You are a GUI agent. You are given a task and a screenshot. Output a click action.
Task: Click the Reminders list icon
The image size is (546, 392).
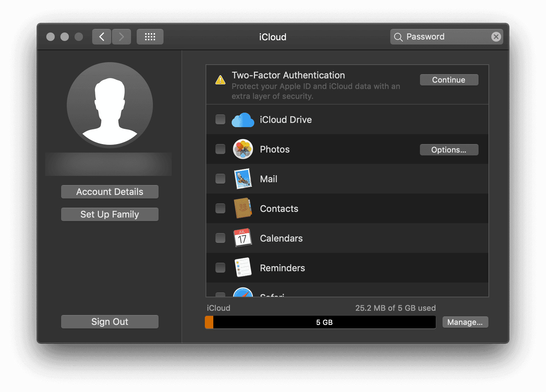(x=243, y=268)
